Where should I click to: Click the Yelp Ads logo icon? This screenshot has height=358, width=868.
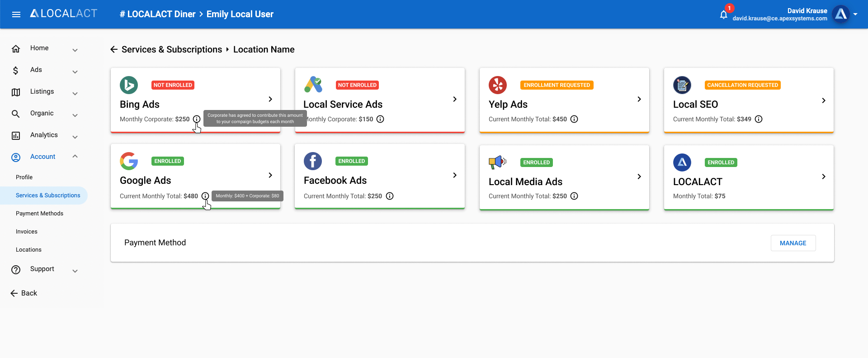tap(498, 85)
